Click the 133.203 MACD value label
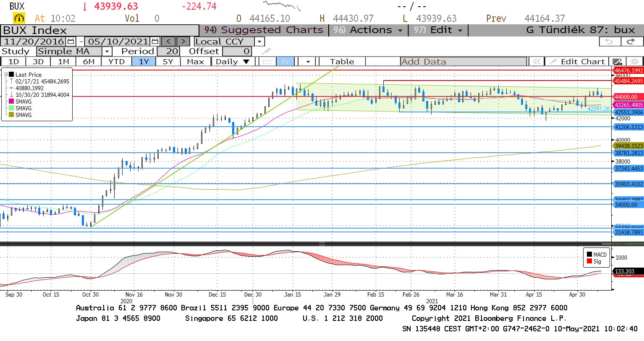 click(628, 271)
